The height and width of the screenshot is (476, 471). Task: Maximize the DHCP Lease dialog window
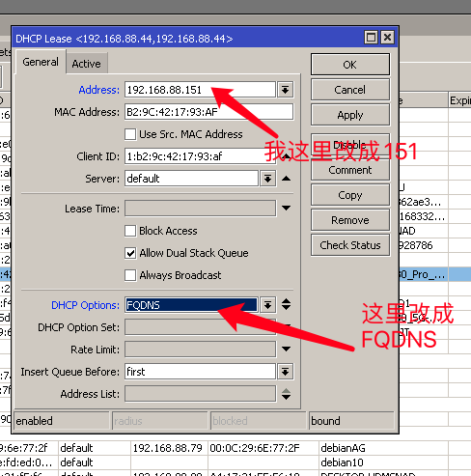tap(371, 38)
